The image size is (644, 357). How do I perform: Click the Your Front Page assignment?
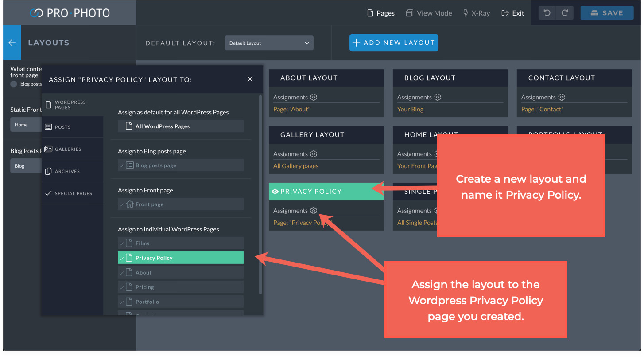(417, 166)
